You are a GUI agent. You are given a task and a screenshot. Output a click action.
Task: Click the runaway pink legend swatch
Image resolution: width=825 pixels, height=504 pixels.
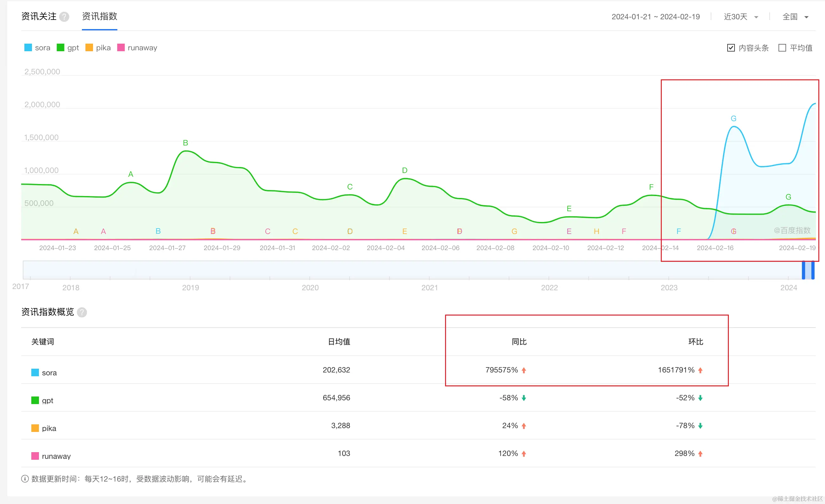click(x=121, y=47)
